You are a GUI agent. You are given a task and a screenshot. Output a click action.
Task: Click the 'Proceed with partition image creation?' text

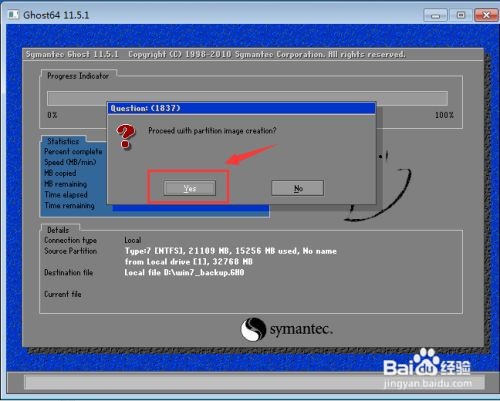click(x=212, y=131)
